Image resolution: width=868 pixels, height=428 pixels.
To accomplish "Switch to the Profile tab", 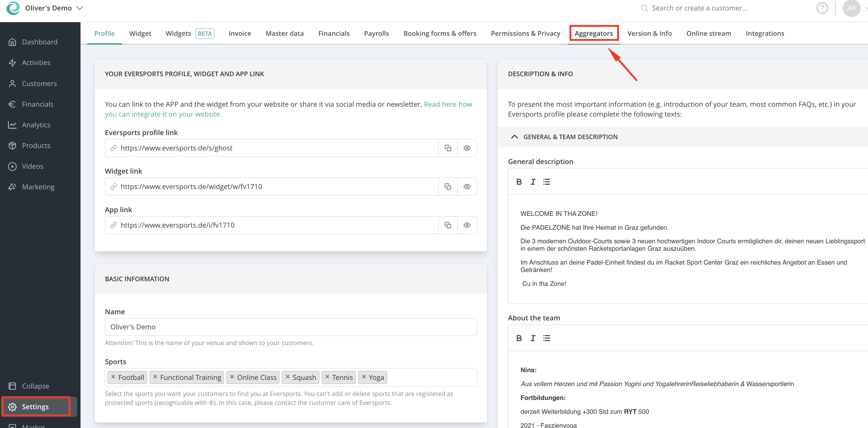I will pyautogui.click(x=105, y=33).
